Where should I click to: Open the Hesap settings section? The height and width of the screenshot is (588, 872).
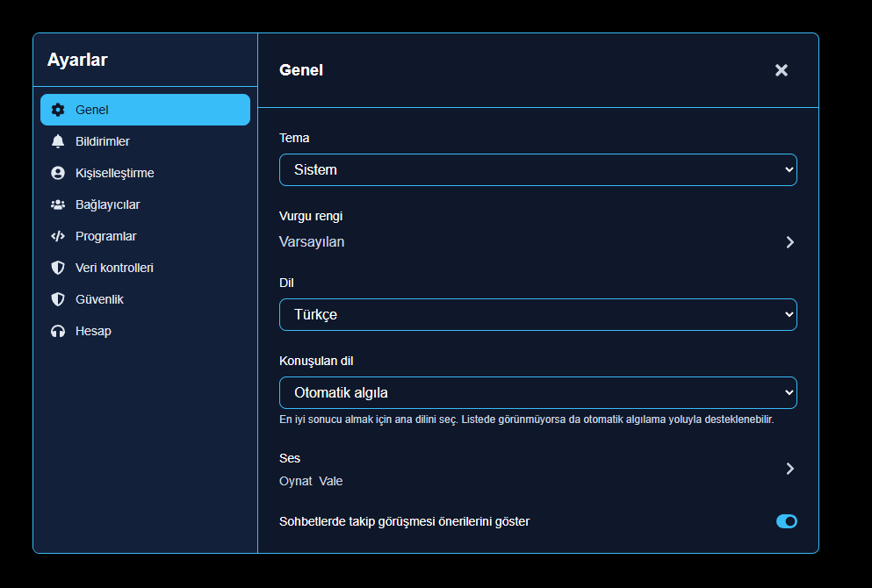click(x=145, y=331)
